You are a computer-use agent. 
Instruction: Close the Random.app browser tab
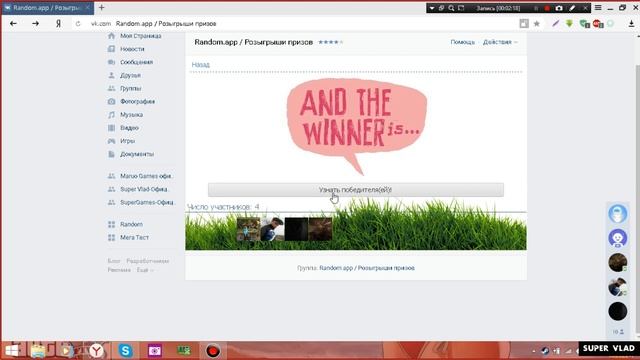click(87, 7)
